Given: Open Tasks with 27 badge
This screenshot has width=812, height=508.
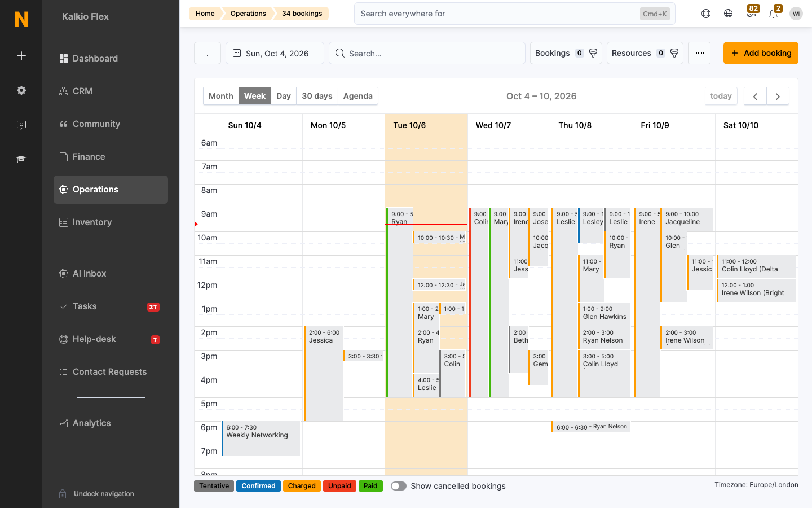Looking at the screenshot, I should click(x=111, y=306).
